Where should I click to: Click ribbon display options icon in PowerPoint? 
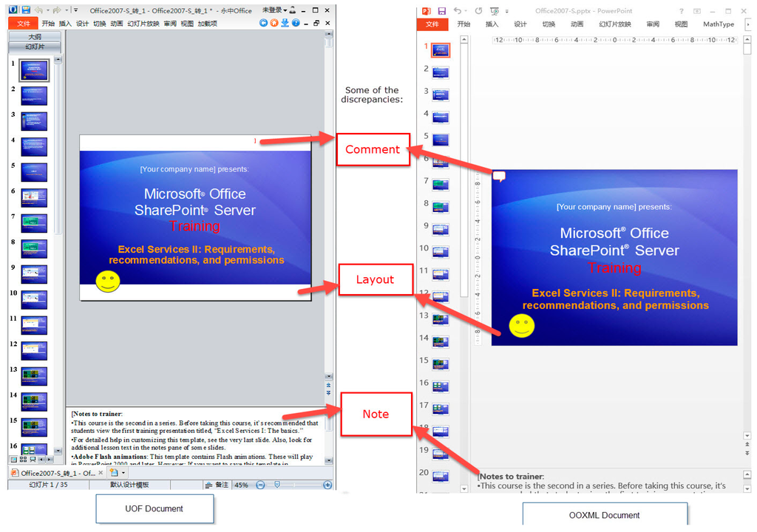[696, 10]
